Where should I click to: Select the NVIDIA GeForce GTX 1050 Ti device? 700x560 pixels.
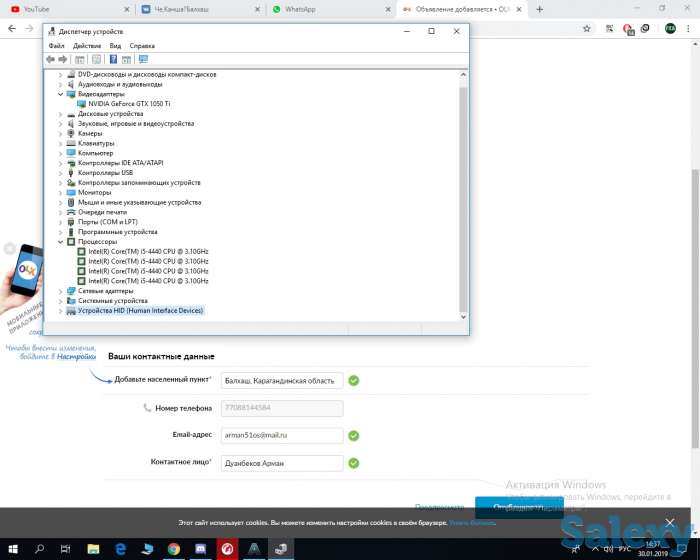(x=128, y=104)
